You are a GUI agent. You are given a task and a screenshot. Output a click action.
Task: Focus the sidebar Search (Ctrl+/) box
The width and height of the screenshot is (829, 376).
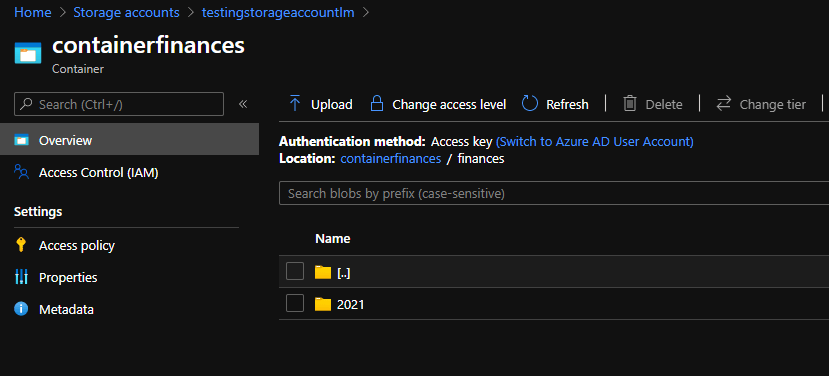(119, 104)
